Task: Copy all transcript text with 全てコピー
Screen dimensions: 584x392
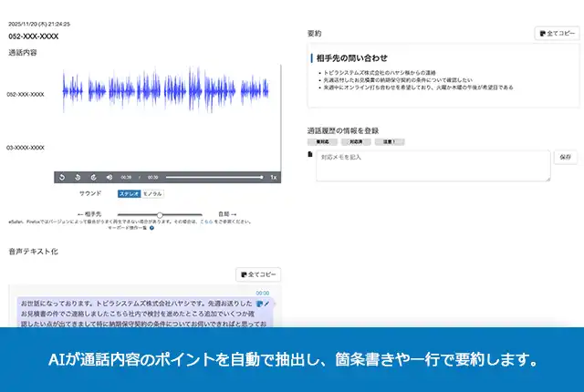Action: 258,274
